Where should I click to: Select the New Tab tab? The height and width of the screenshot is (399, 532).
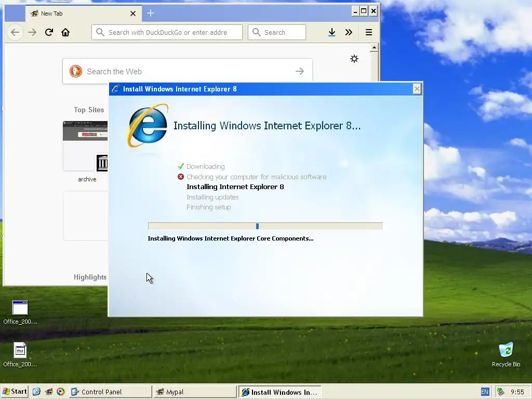(x=83, y=14)
